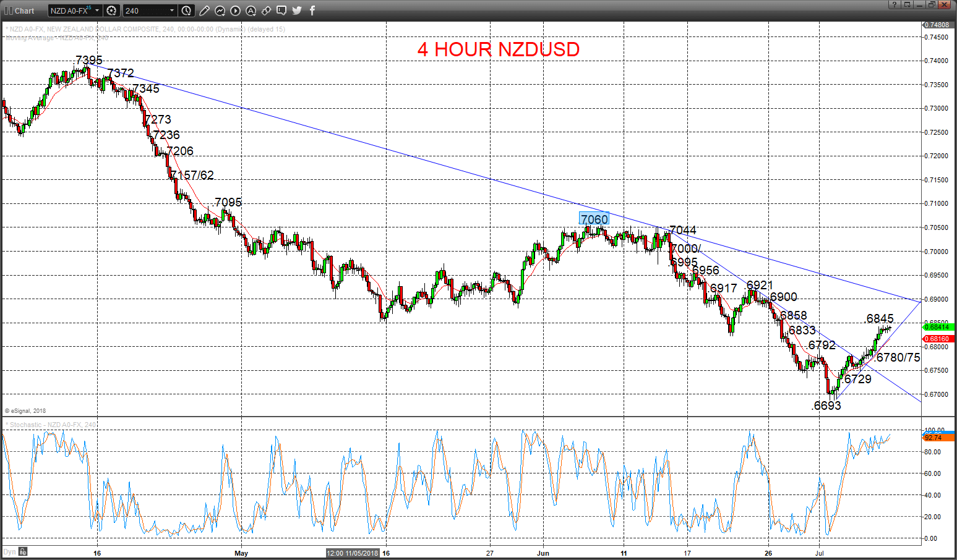Open the alerts circled-A menu
957x560 pixels.
[x=251, y=11]
